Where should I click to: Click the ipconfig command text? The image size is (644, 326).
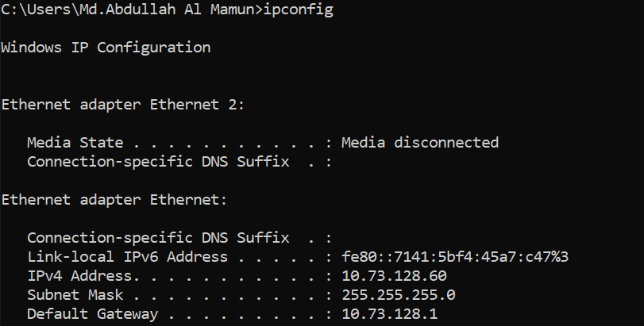pyautogui.click(x=299, y=10)
